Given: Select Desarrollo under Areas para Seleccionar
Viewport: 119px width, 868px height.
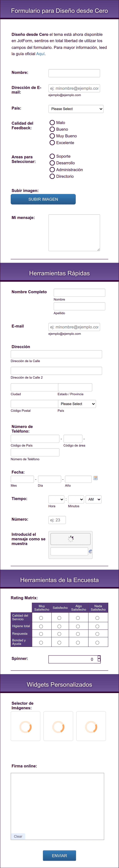Looking at the screenshot, I should [52, 163].
